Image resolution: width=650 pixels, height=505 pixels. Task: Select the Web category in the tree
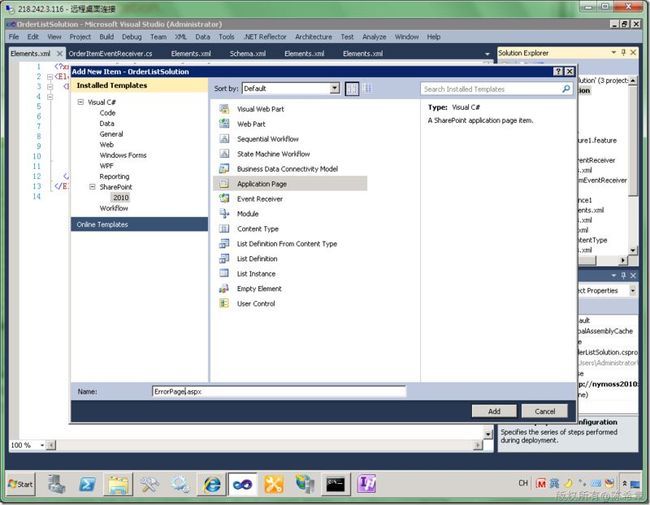[x=107, y=145]
